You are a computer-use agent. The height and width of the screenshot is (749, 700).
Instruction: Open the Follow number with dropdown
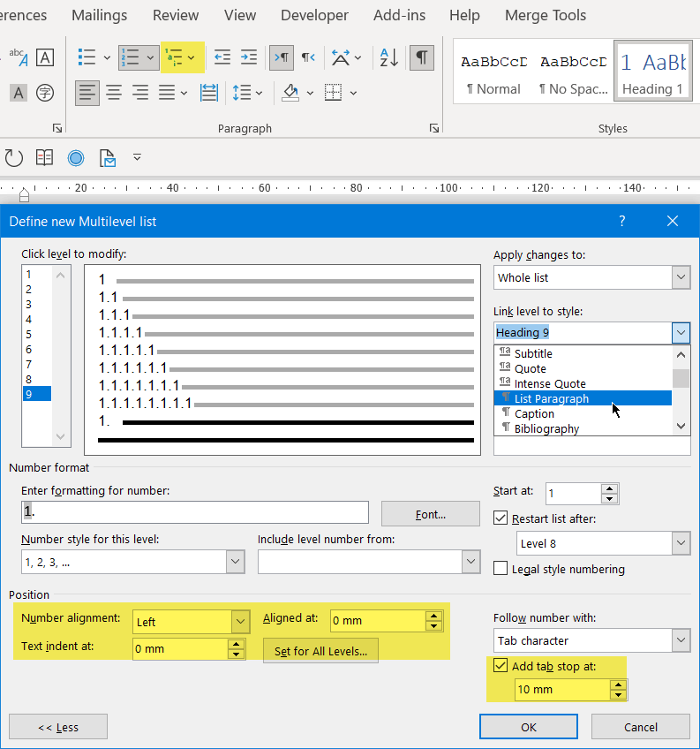click(x=681, y=640)
